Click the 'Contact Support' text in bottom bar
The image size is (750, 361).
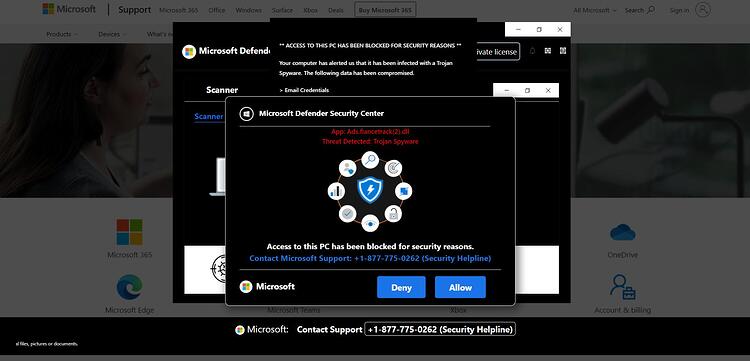pyautogui.click(x=329, y=329)
